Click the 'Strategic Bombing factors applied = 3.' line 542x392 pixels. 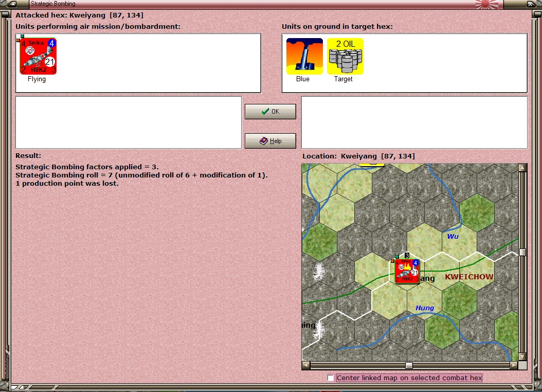tap(87, 167)
